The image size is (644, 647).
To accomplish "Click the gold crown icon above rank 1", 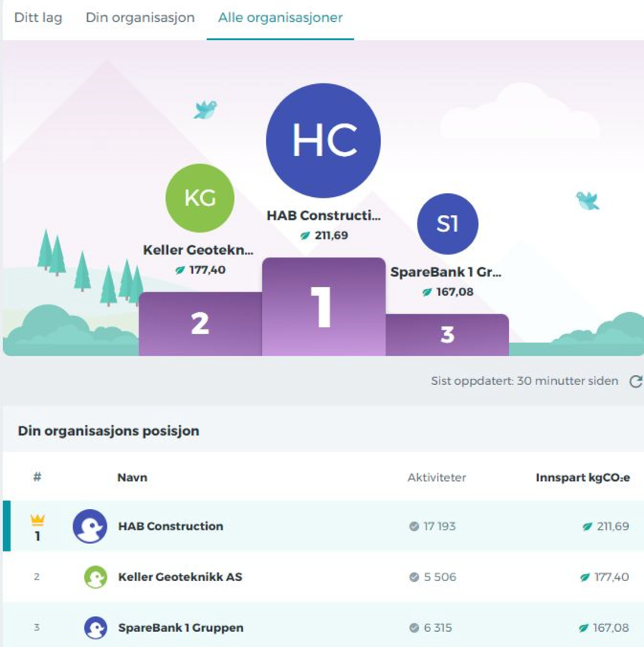I will coord(38,520).
